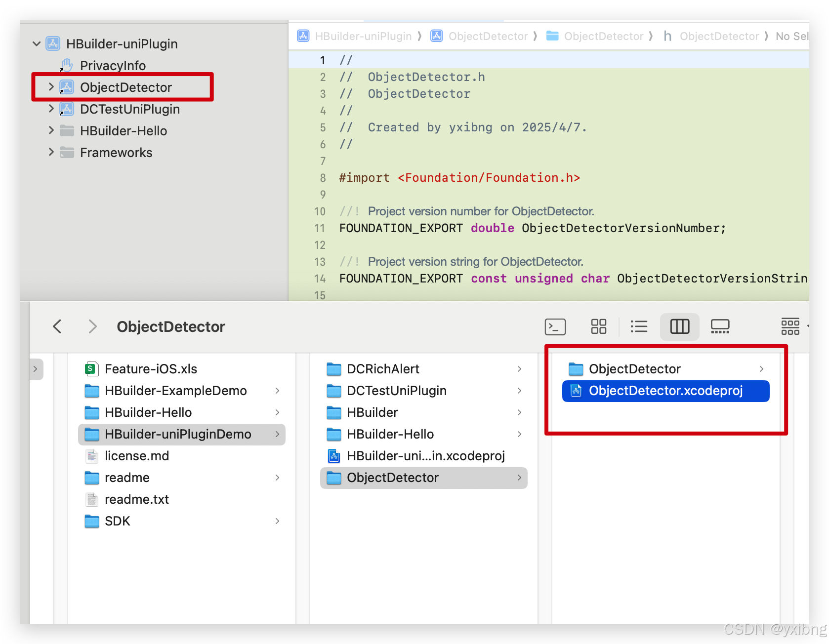Open HBuilder-Hello folder in second column
Screen dimensions: 829x644
(x=390, y=434)
